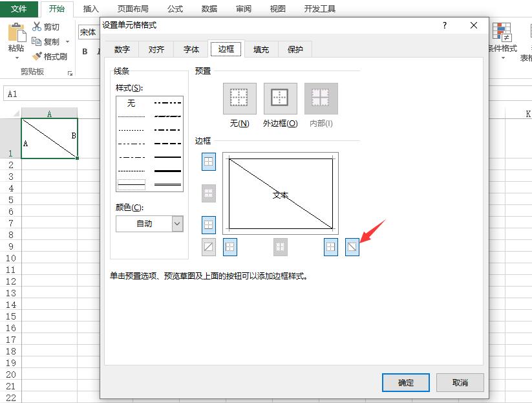Choose the 无 line style
The image size is (532, 403).
131,103
